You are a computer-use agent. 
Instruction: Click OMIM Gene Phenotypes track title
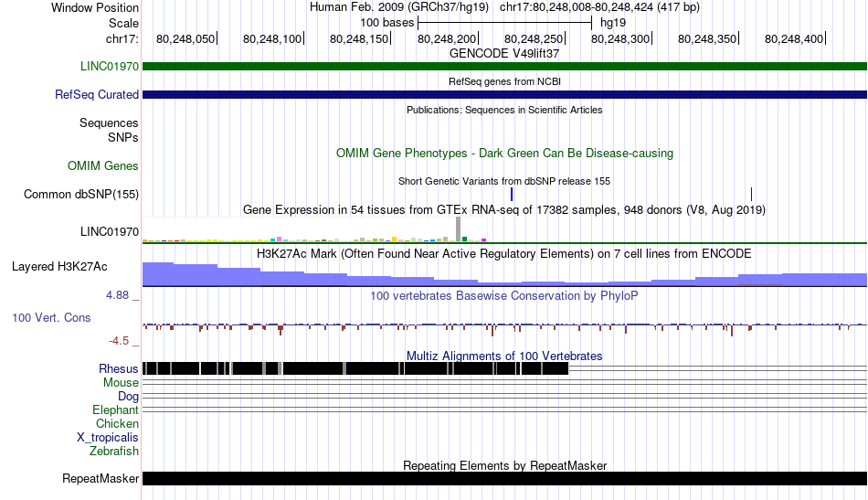point(504,154)
